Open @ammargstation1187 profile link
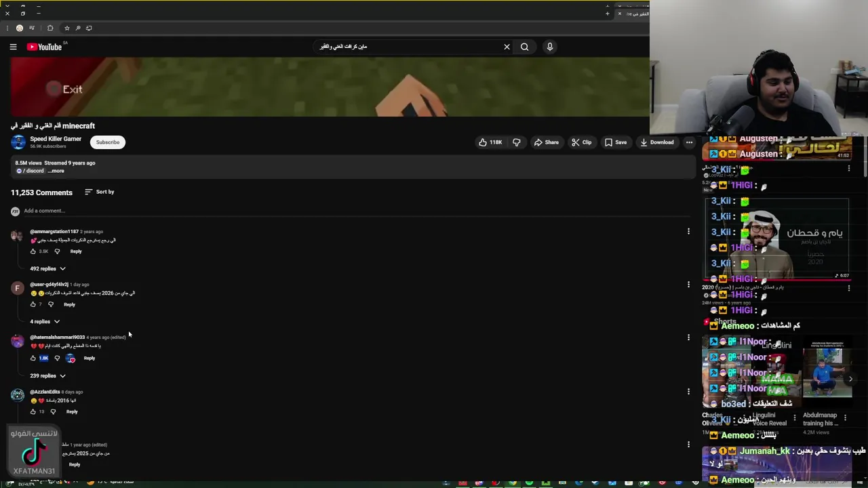The image size is (868, 488). [x=54, y=232]
